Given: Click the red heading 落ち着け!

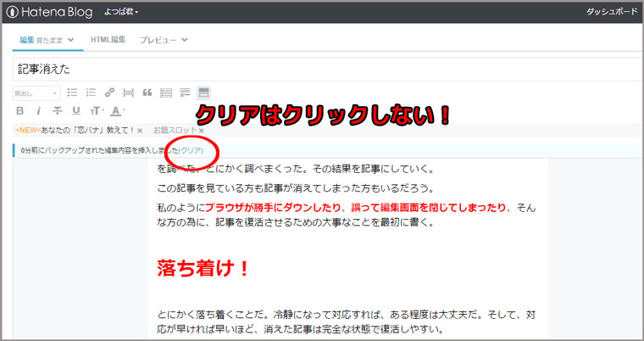Looking at the screenshot, I should [x=203, y=269].
